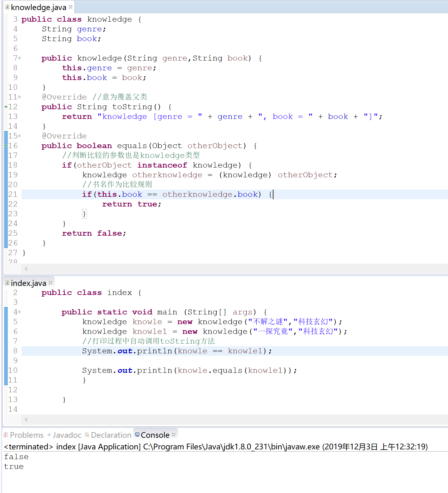Viewport: 448px width, 493px height.
Task: Click the "public static void main" signature
Action: point(165,312)
